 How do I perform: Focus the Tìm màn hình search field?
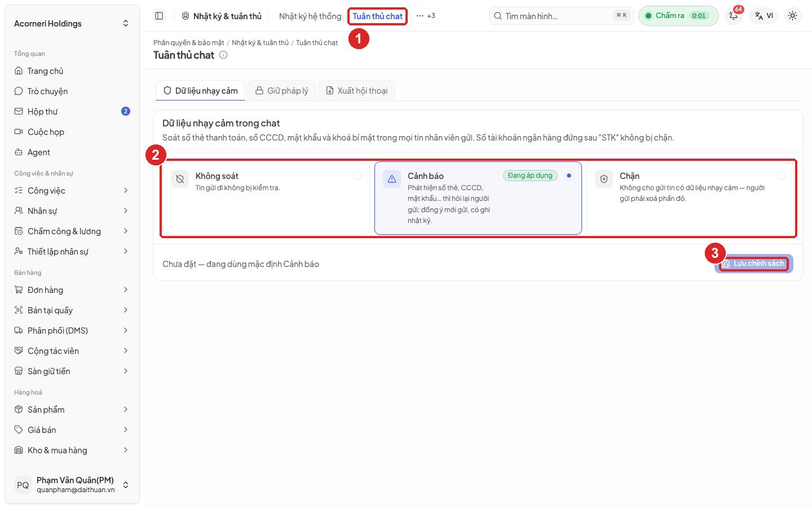coord(562,16)
